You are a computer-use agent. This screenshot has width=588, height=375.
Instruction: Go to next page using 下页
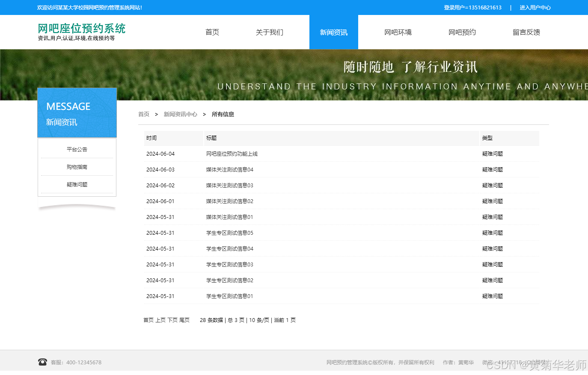pyautogui.click(x=173, y=320)
